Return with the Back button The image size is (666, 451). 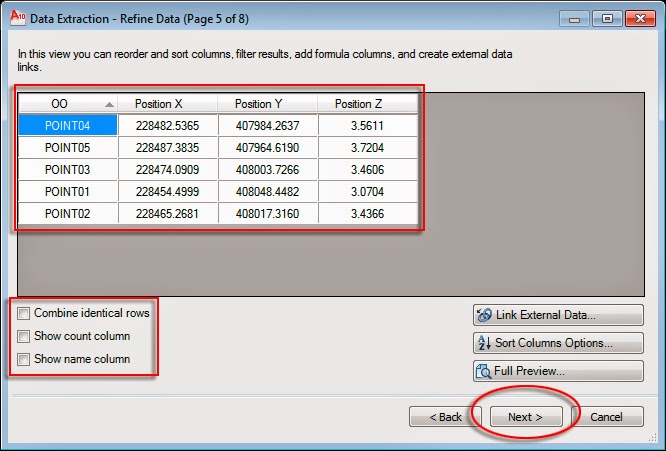click(x=445, y=417)
